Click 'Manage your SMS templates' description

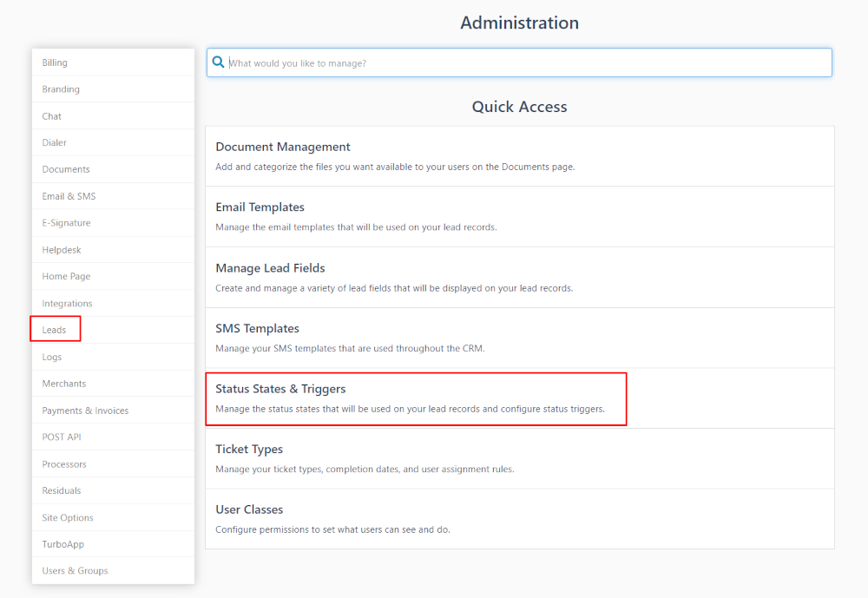pyautogui.click(x=350, y=348)
